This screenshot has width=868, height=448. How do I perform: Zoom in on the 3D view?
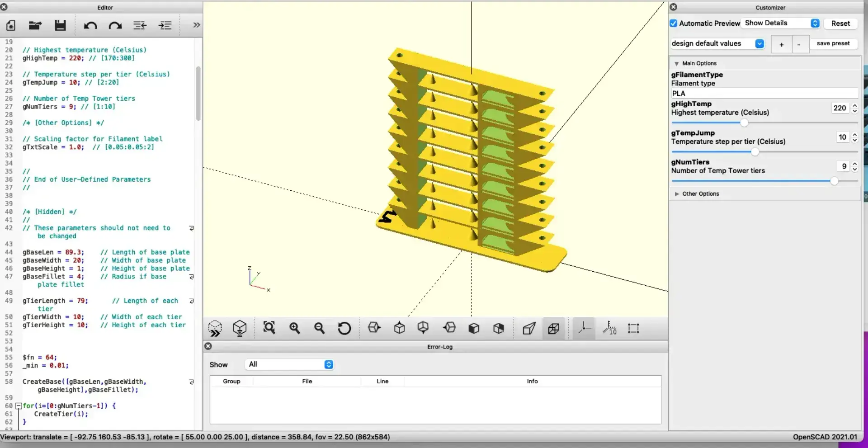pos(295,328)
